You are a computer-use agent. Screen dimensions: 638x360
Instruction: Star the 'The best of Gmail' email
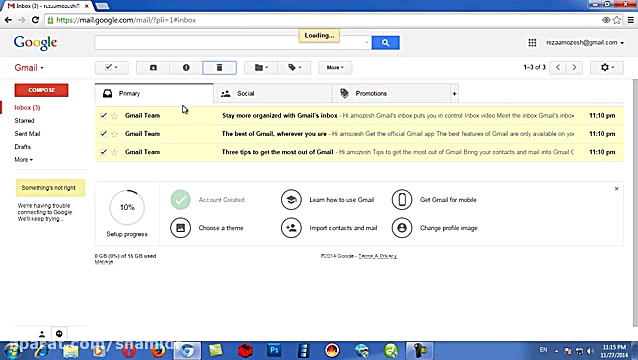point(115,134)
